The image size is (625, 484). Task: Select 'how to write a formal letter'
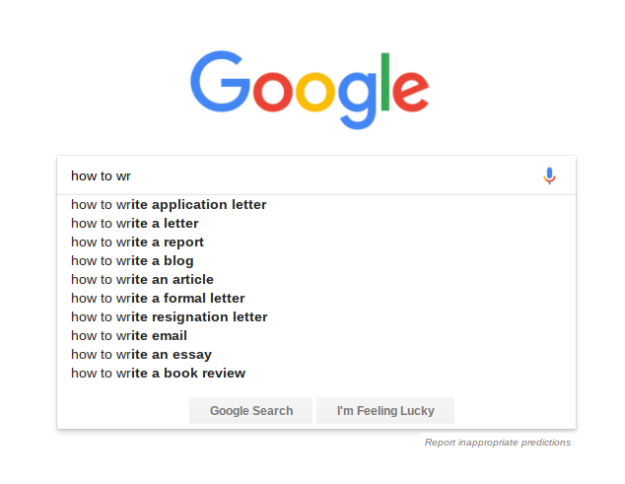[x=158, y=298]
